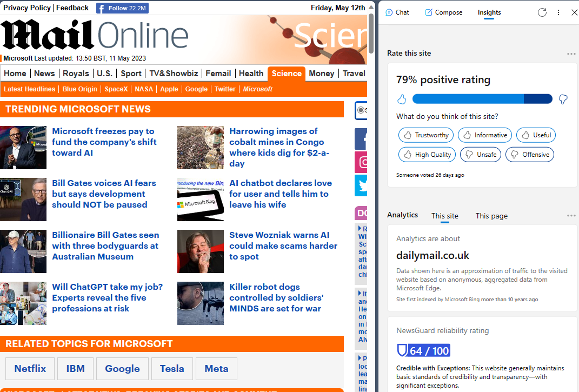Viewport: 579px width, 392px height.
Task: Open AI chatbot declares love headline
Action: click(x=280, y=194)
